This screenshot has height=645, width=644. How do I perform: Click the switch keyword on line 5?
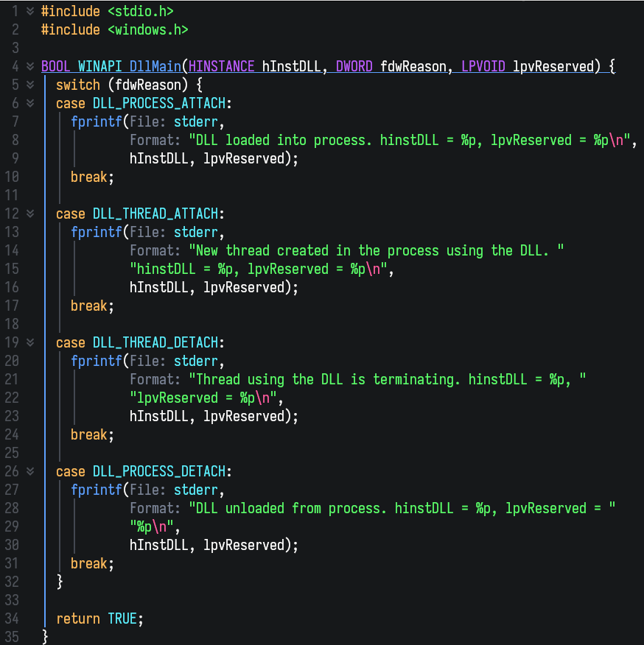click(x=78, y=85)
